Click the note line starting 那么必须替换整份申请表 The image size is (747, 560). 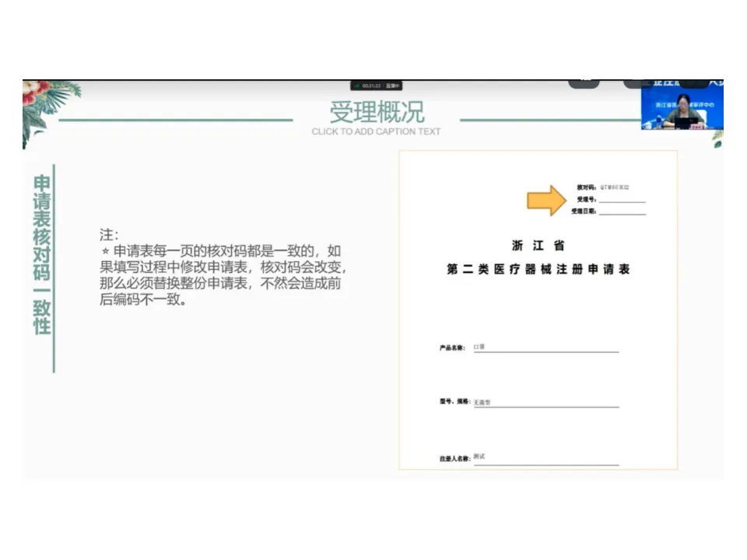click(220, 283)
